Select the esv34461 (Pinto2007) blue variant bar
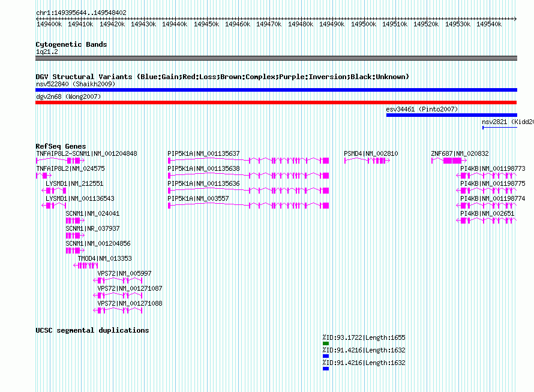This screenshot has width=534, height=392. [452, 115]
